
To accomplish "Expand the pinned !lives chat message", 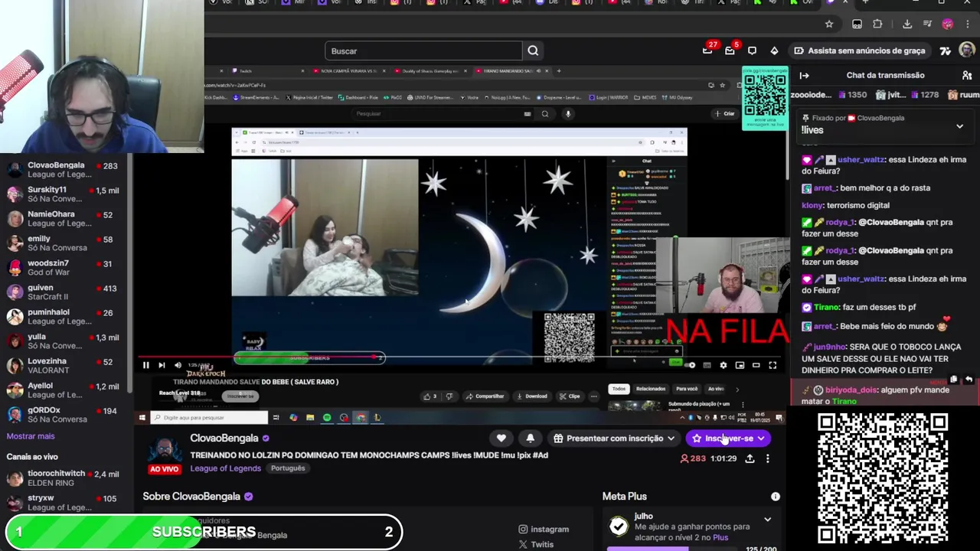I will click(x=959, y=126).
